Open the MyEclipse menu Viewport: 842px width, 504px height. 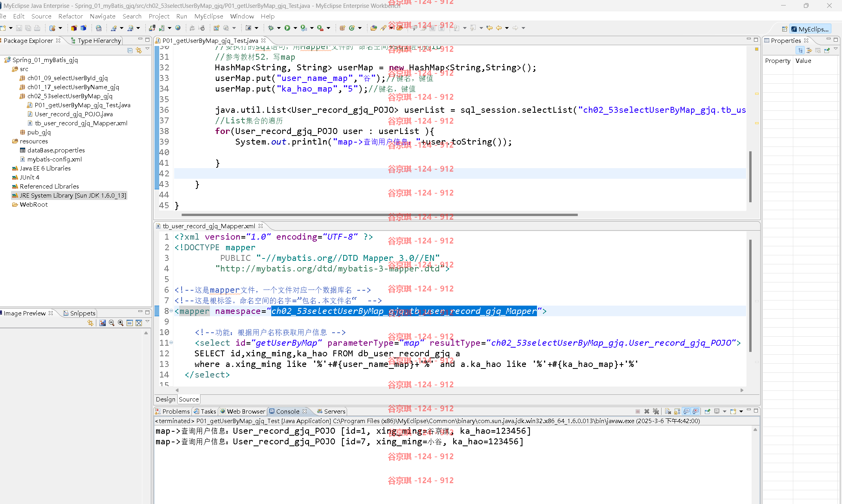click(209, 16)
